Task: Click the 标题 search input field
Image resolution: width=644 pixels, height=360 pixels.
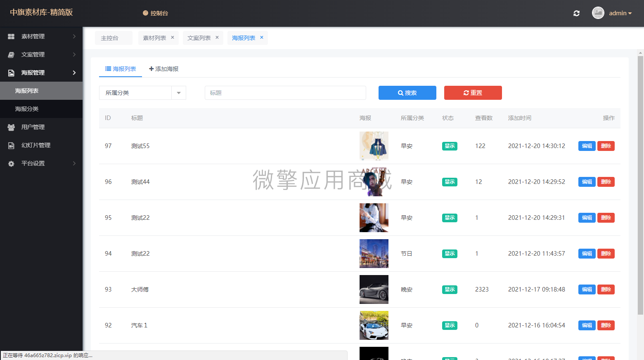Action: click(x=285, y=93)
